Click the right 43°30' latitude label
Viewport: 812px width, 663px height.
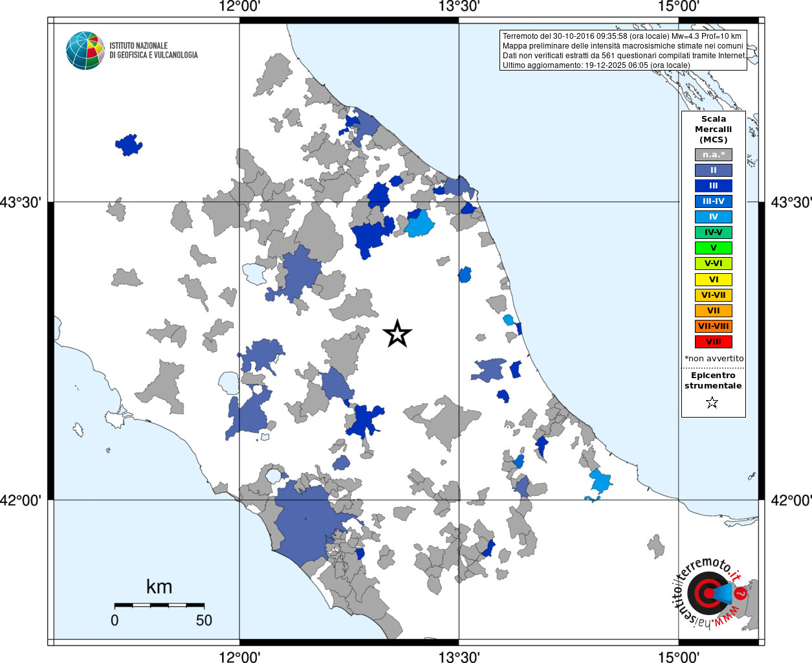791,202
